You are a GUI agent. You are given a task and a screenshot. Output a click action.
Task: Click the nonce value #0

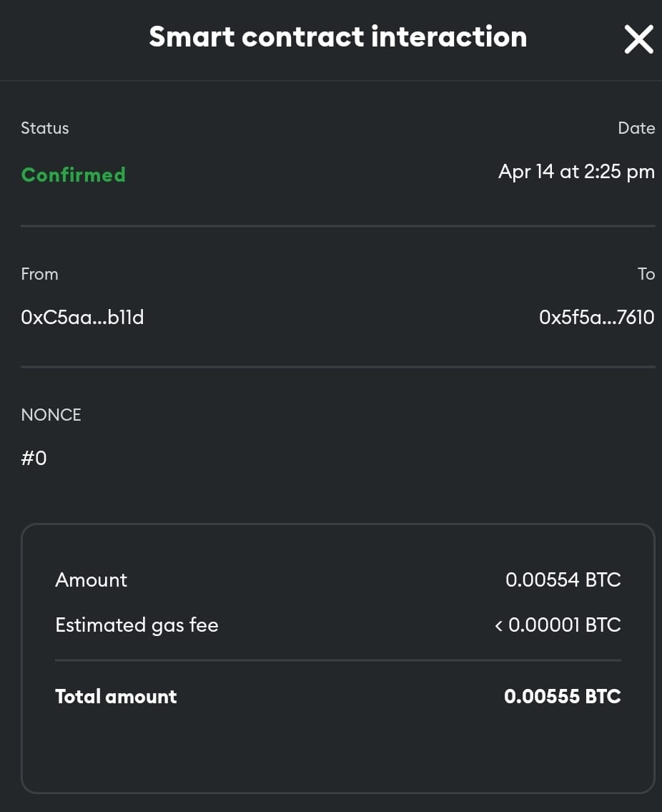click(34, 458)
